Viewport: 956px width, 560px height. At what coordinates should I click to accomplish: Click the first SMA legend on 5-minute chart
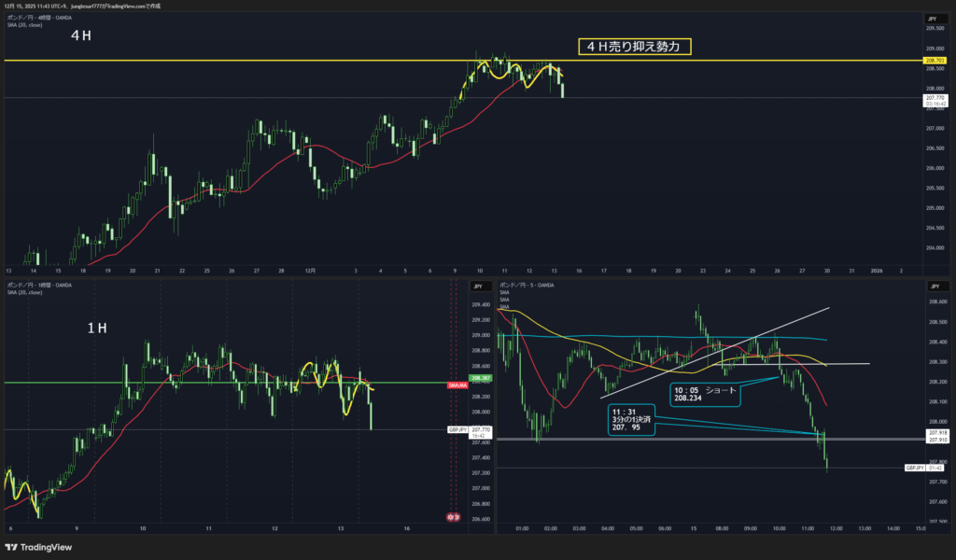point(505,292)
